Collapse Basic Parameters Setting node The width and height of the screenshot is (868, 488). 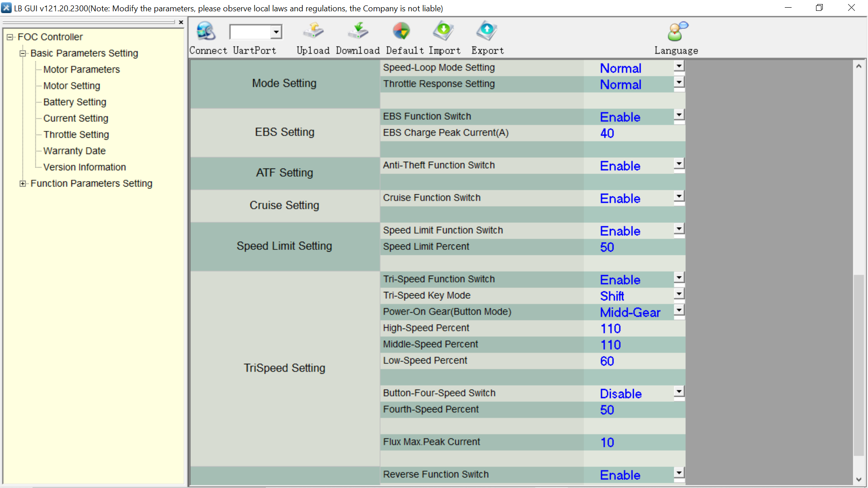coord(23,53)
